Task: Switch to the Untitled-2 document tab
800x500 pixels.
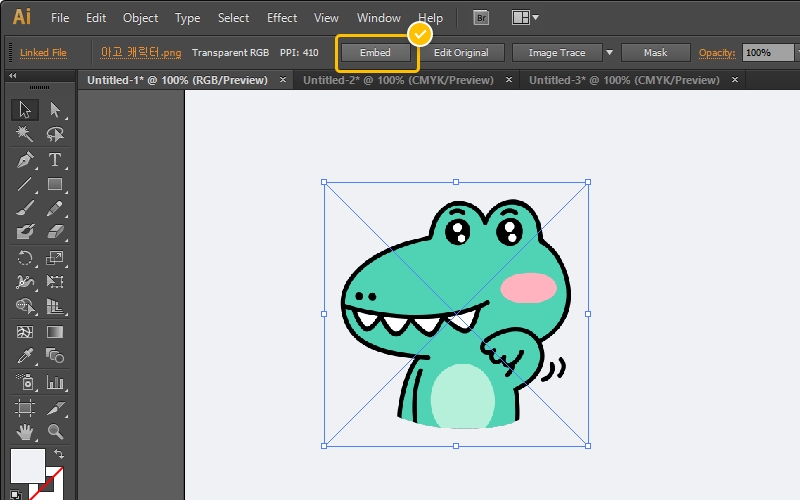Action: pyautogui.click(x=397, y=80)
